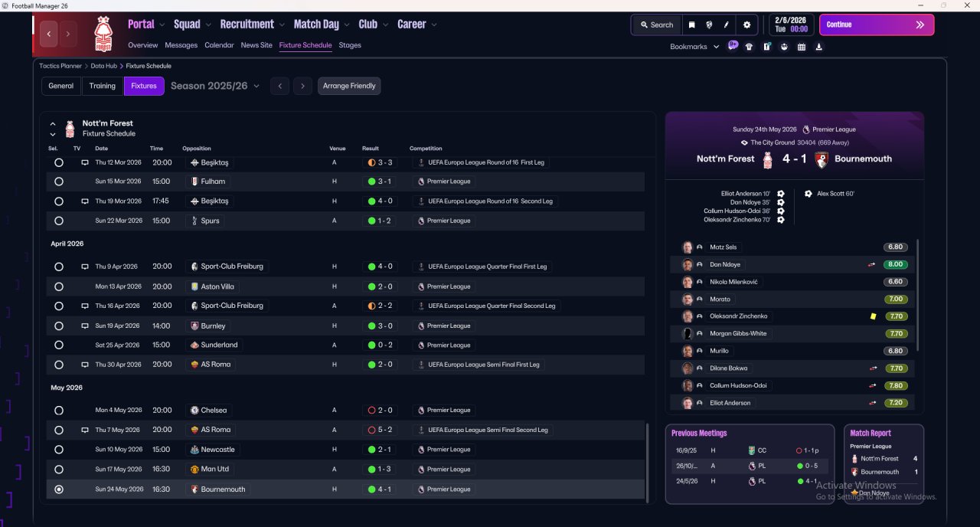Click the substitution arrows icon on Dan Ndoye row
The height and width of the screenshot is (527, 980).
[x=872, y=265]
